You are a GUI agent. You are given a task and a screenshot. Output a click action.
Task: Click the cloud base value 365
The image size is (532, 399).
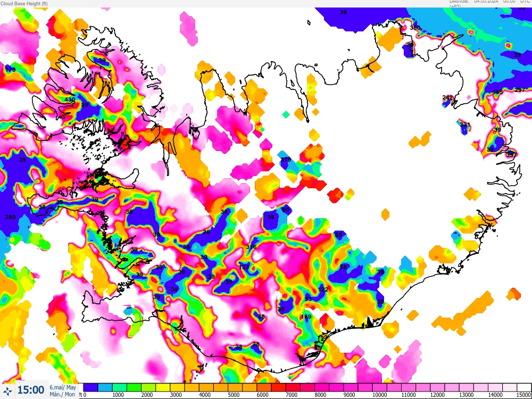pos(497,92)
